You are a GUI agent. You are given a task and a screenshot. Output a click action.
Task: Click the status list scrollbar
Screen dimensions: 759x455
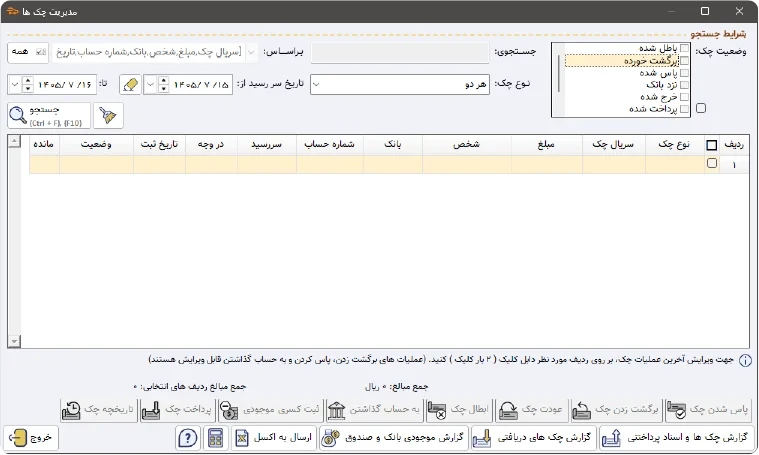click(558, 73)
